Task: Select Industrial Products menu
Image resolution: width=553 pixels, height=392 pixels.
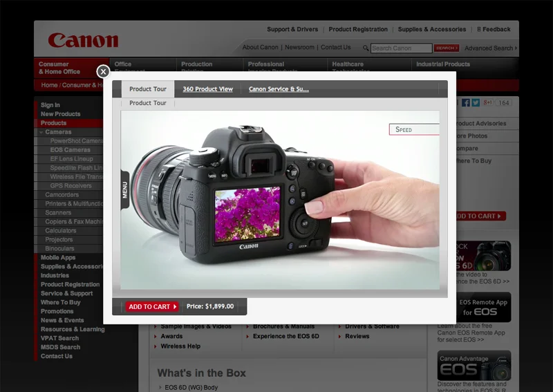Action: [x=443, y=64]
